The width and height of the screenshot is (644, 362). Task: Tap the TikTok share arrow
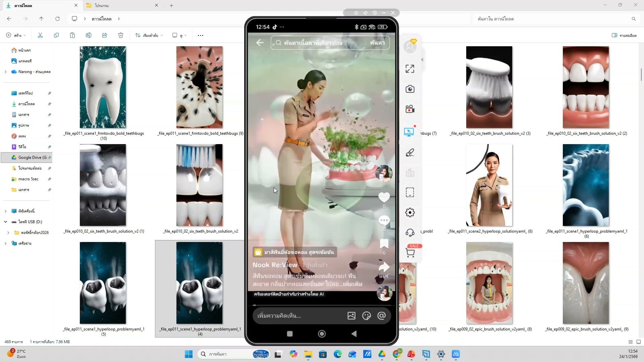click(x=384, y=267)
